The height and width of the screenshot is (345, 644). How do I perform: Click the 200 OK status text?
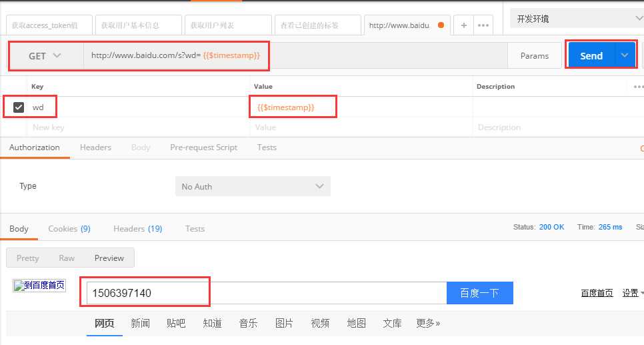(x=551, y=227)
